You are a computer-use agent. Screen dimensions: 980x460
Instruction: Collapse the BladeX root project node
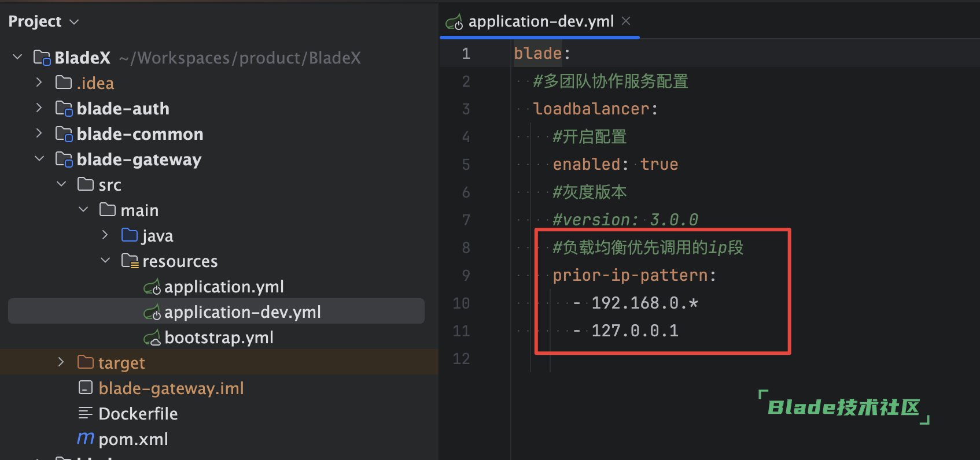[x=17, y=57]
